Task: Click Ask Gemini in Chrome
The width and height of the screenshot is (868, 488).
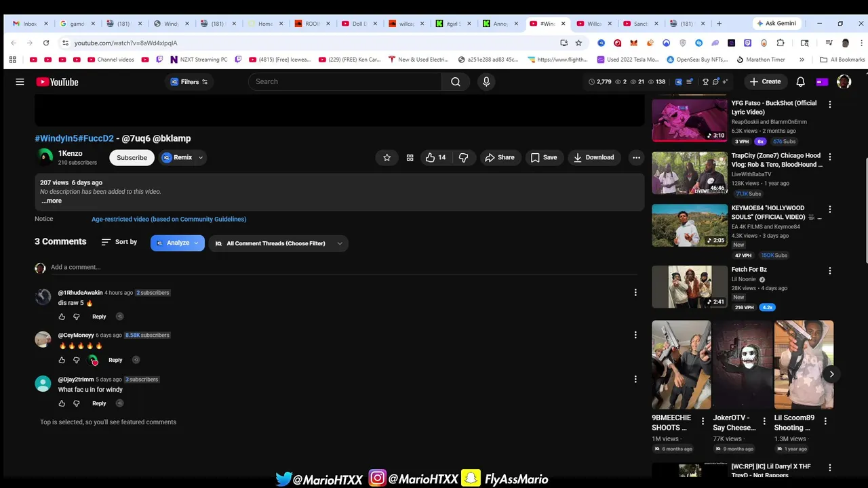Action: tap(776, 24)
